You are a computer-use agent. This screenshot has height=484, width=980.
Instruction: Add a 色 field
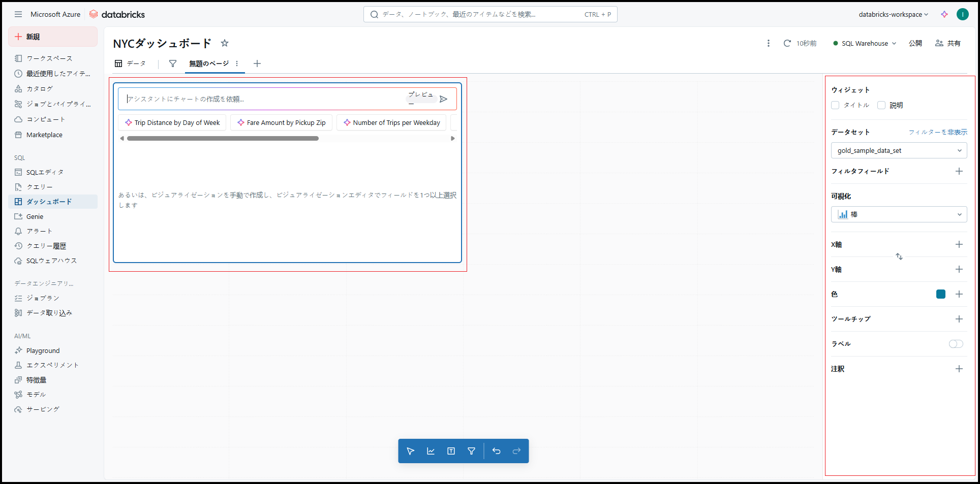click(959, 294)
